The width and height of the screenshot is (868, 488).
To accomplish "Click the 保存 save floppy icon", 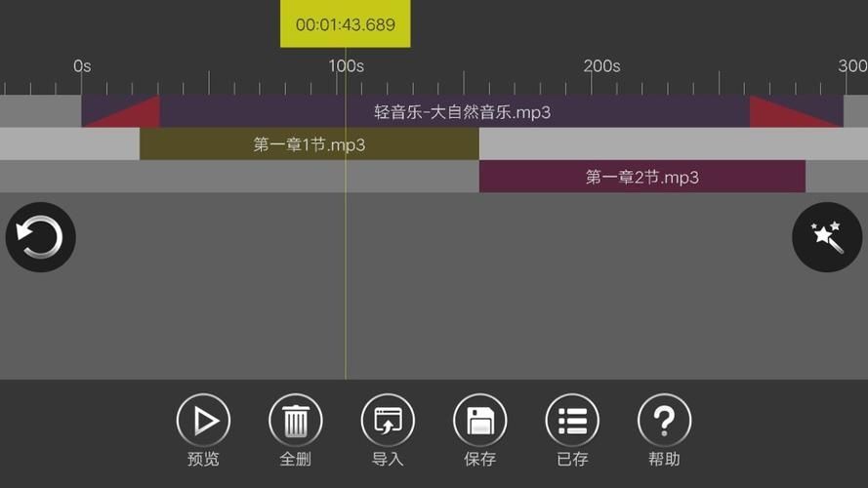I will (480, 420).
